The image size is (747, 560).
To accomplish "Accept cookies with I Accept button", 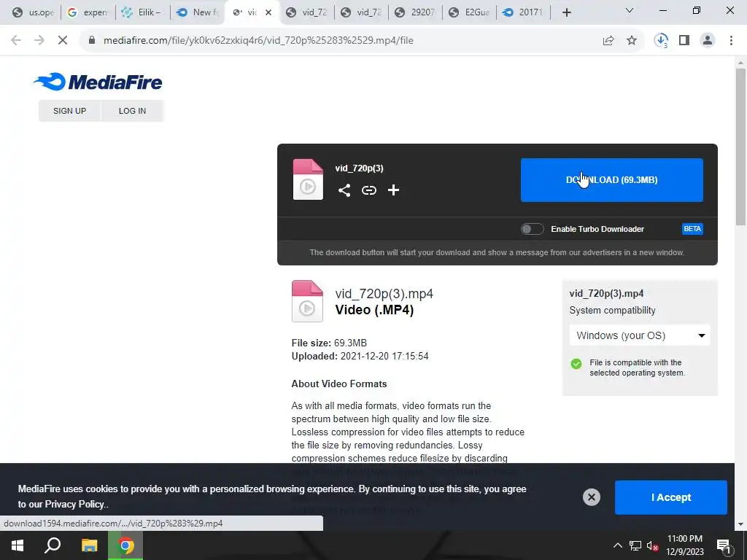I will click(x=671, y=497).
